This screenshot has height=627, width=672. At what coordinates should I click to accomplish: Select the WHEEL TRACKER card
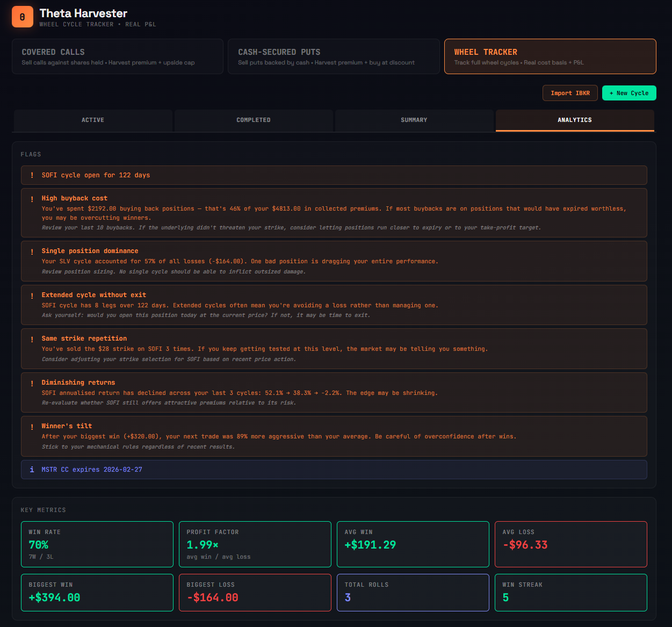[550, 56]
